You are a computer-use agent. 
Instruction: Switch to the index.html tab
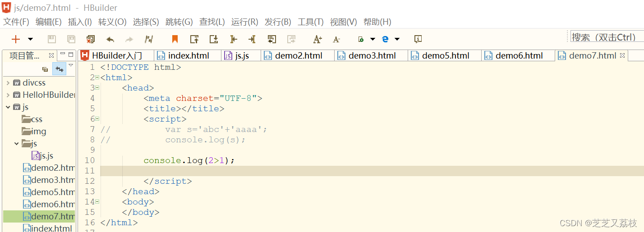188,55
